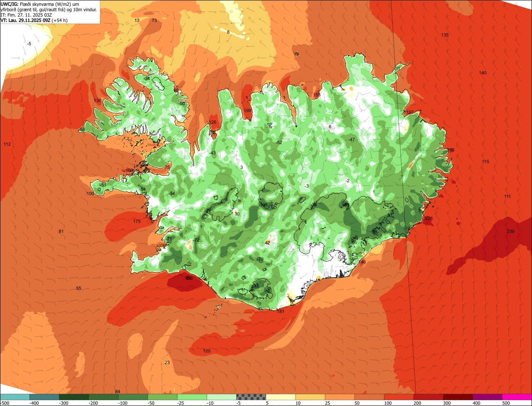Click the flux value '-72' in southwest Iceland
Viewport: 532px width, 406px height.
[196, 240]
